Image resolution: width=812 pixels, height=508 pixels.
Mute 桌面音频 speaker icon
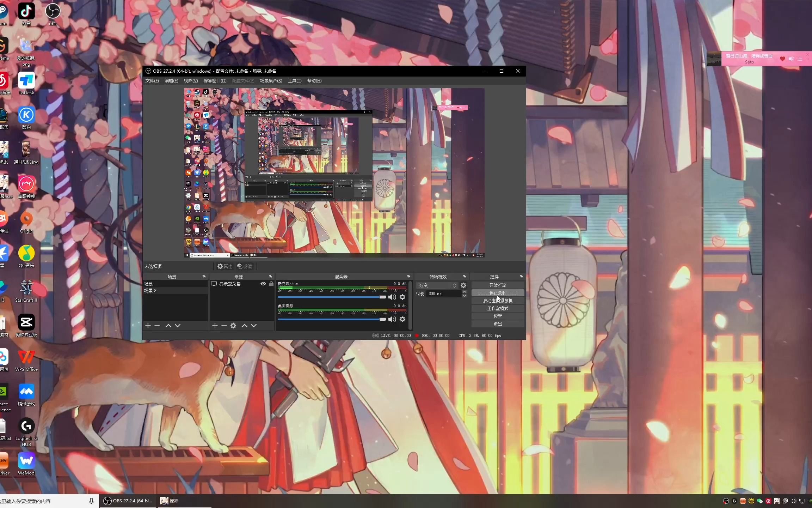click(392, 319)
